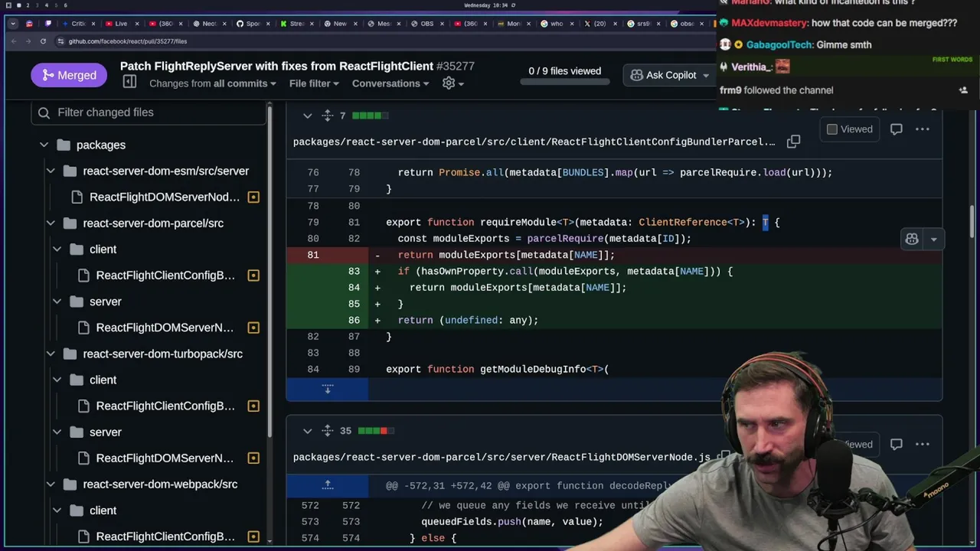Comment on the parcel ReactFlightDOMServerNode.js file

point(896,444)
